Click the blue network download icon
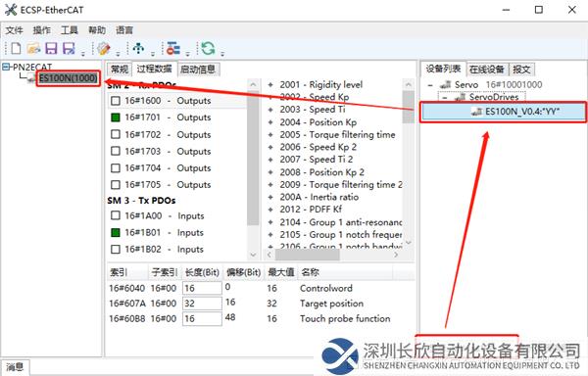The width and height of the screenshot is (588, 376). coord(138,48)
